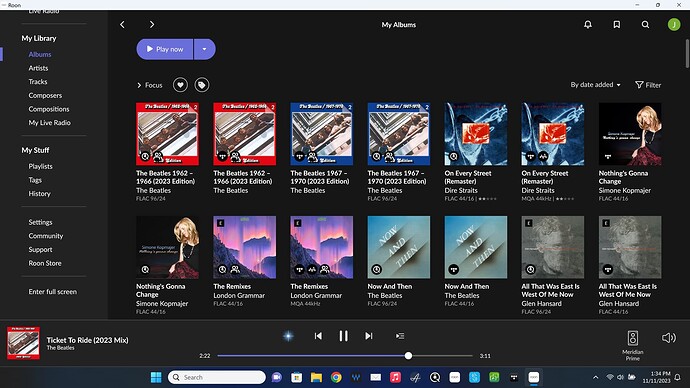Viewport: 690px width, 388px height.
Task: Toggle the heart favorites filter
Action: 180,85
